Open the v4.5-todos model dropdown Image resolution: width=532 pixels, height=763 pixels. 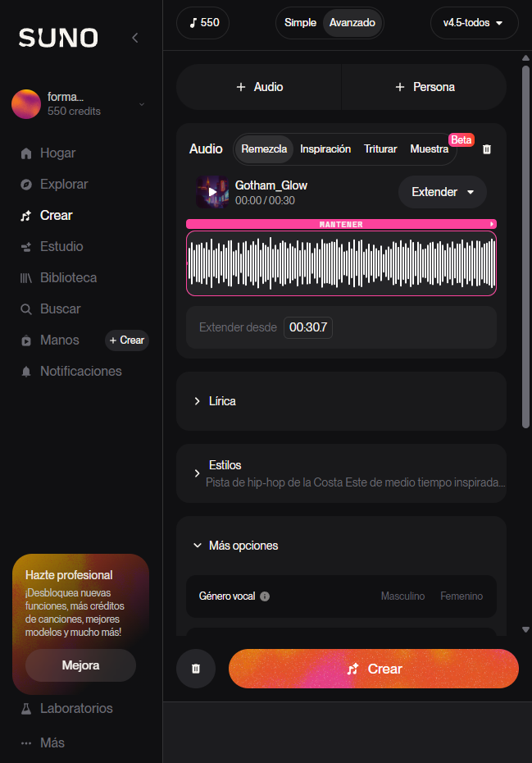[474, 23]
